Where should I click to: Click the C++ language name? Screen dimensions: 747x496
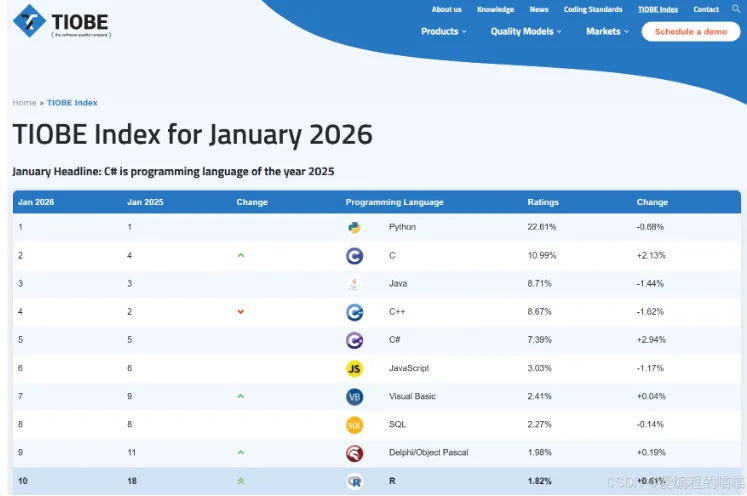(x=397, y=312)
